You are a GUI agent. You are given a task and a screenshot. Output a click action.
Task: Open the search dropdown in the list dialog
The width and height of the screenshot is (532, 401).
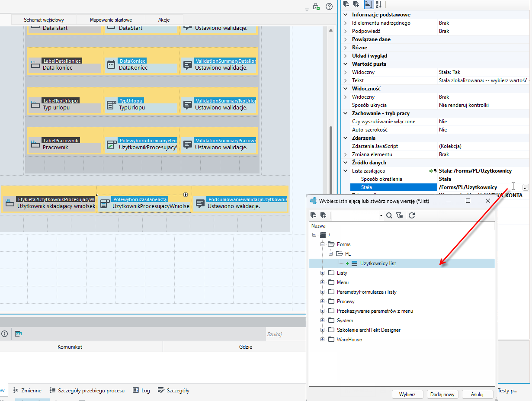pyautogui.click(x=381, y=215)
